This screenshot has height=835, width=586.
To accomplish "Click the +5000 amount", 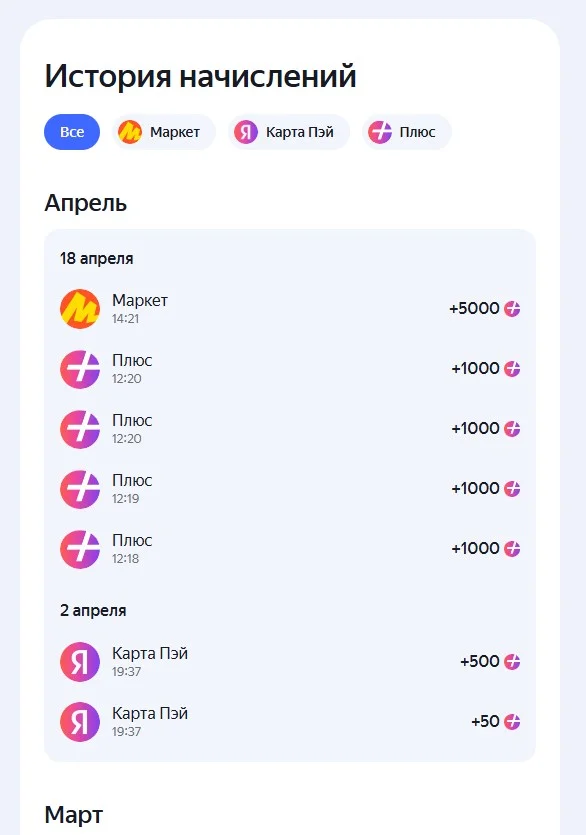I will click(474, 308).
